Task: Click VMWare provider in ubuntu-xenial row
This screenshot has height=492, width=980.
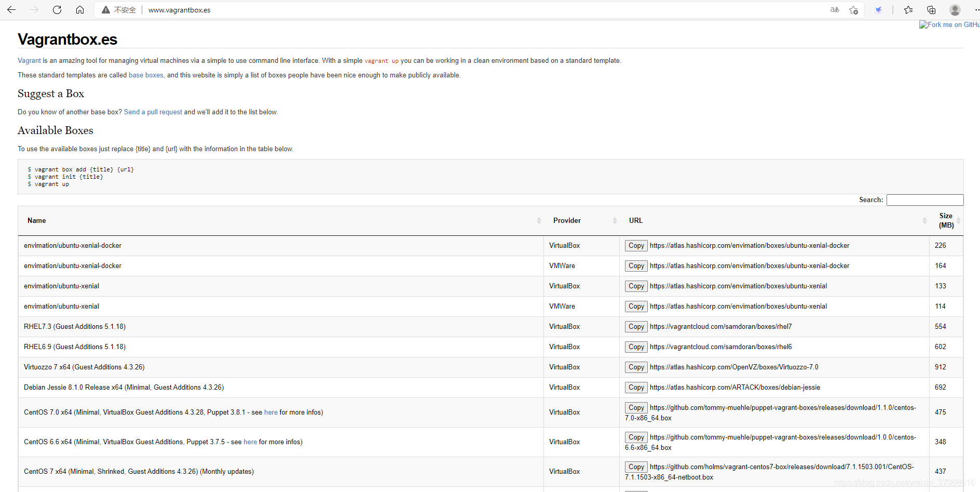Action: coord(562,307)
